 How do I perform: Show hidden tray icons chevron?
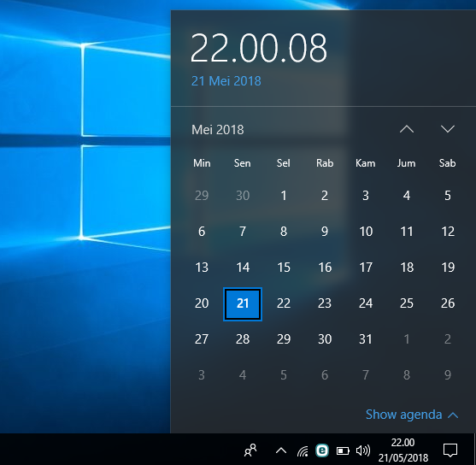(281, 450)
